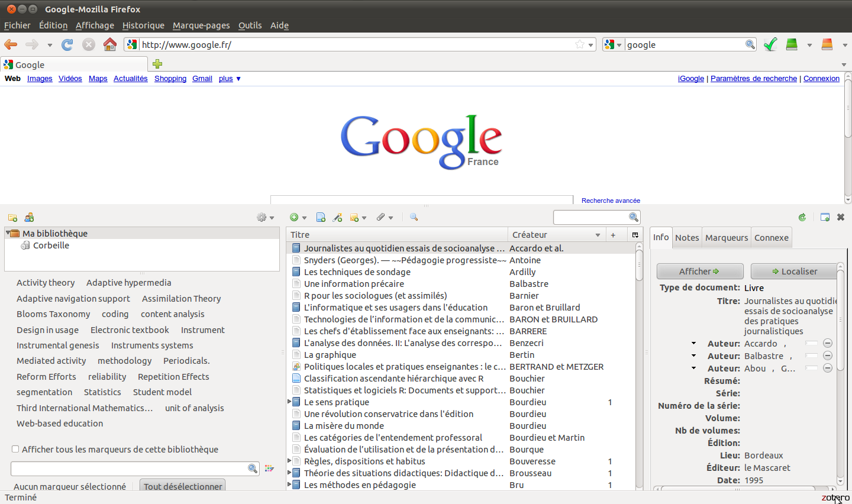This screenshot has height=504, width=852.
Task: Click the new note icon in Zotero toolbar
Action: (x=358, y=218)
